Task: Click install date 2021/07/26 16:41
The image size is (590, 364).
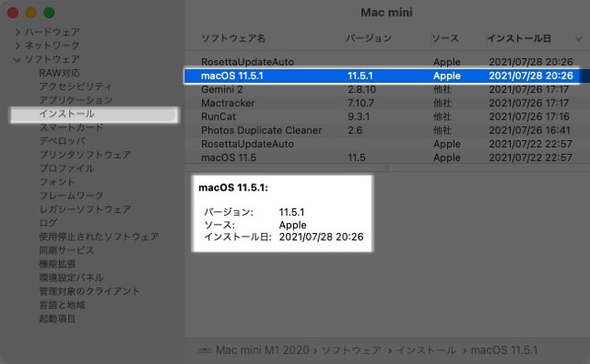Action: click(529, 130)
